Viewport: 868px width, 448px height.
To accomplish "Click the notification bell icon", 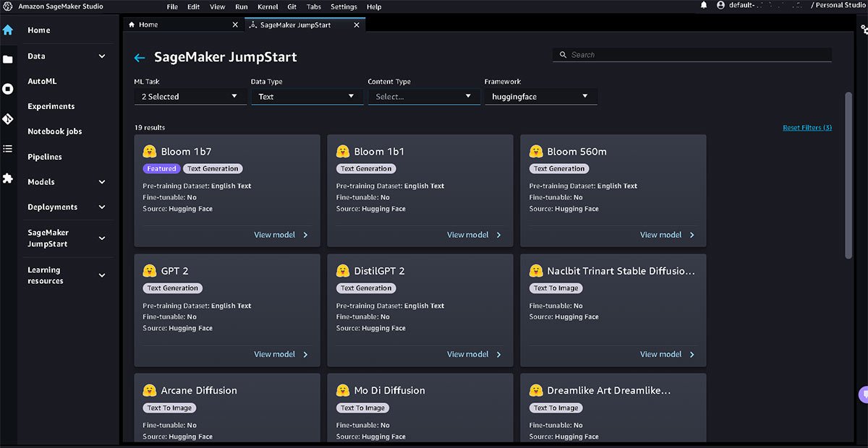I will tap(703, 6).
